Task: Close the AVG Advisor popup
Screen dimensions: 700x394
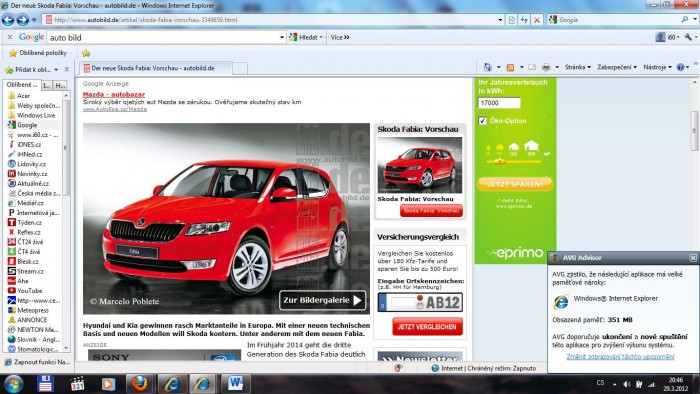Action: point(693,258)
